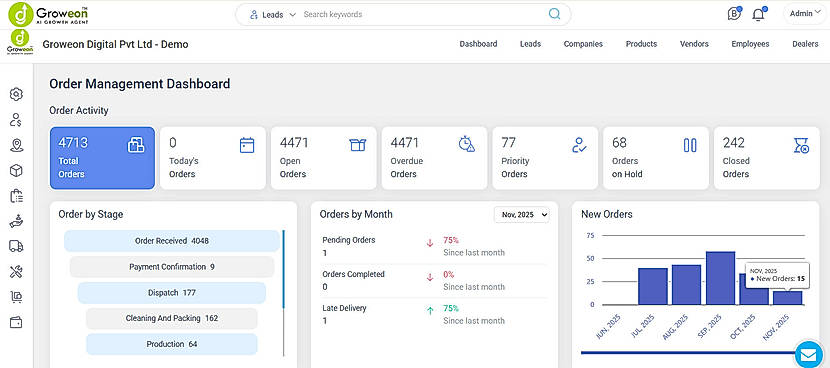Viewport: 830px width, 368px height.
Task: Click the person check icon on Priority Orders
Action: pos(579,145)
